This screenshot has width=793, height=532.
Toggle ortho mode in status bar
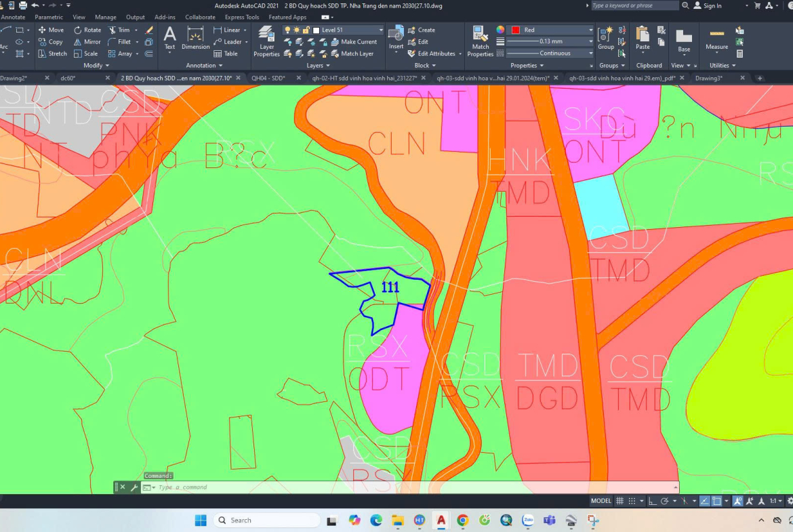click(652, 501)
